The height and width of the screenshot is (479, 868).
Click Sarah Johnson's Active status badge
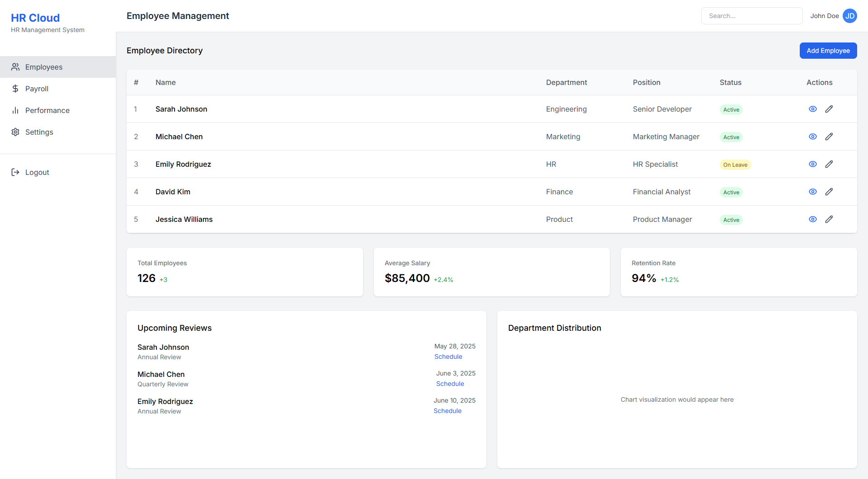pos(731,109)
